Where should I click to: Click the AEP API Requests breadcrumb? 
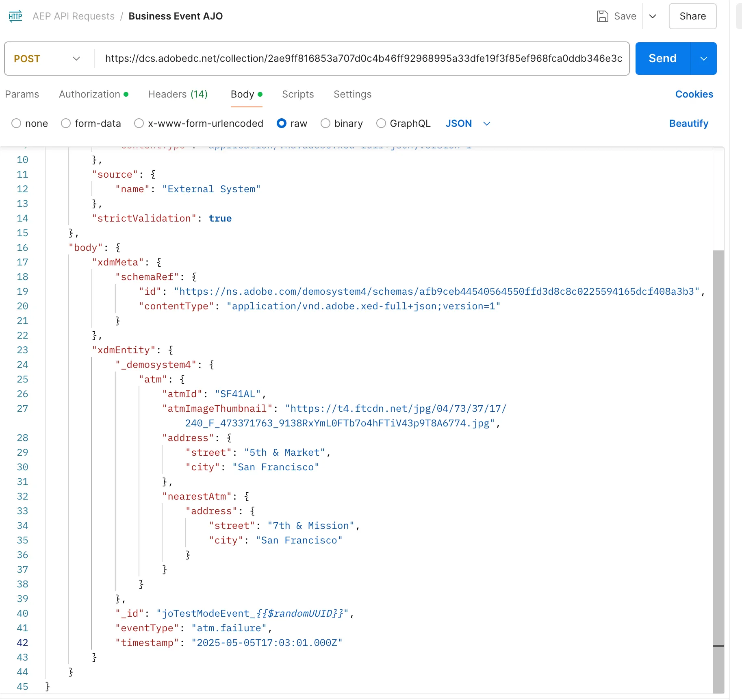click(x=74, y=16)
